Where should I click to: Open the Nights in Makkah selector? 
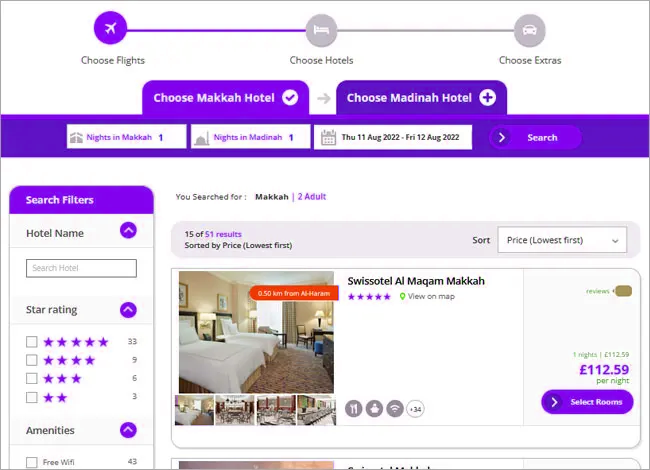tap(126, 137)
